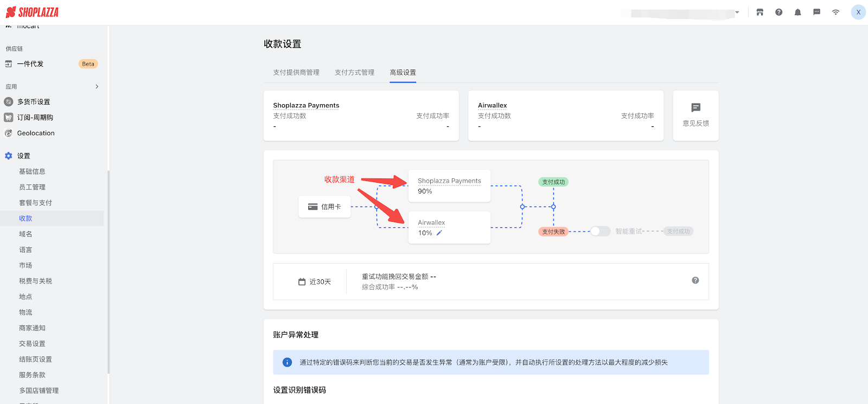868x404 pixels.
Task: Click the sidebar vertical scrollbar
Action: tap(108, 272)
